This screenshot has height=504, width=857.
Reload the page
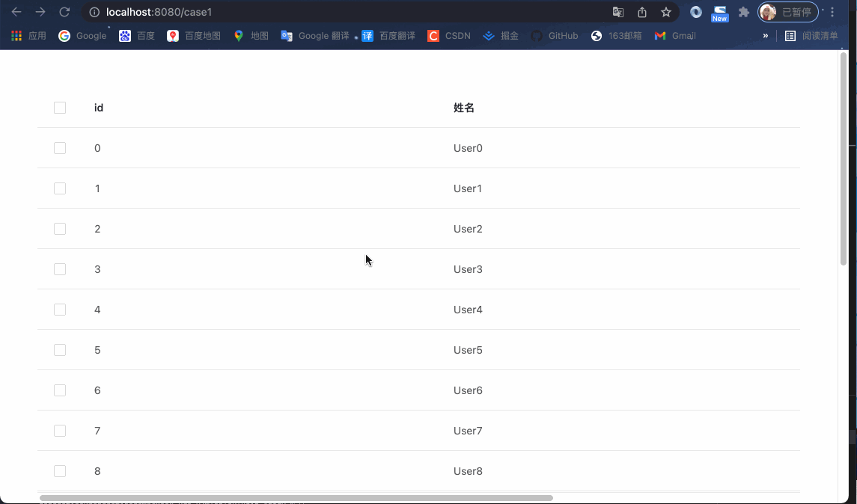pyautogui.click(x=65, y=12)
